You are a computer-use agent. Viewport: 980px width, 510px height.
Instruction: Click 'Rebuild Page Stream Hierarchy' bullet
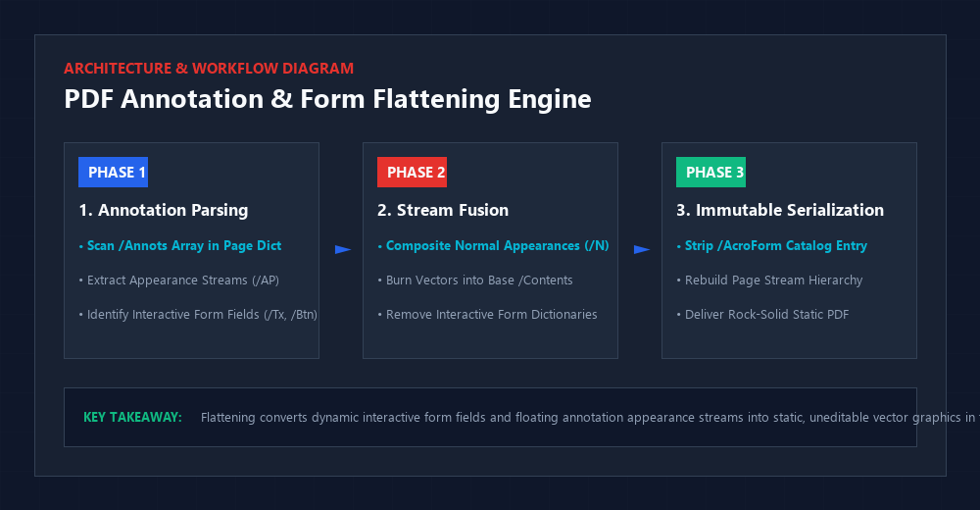tap(769, 280)
